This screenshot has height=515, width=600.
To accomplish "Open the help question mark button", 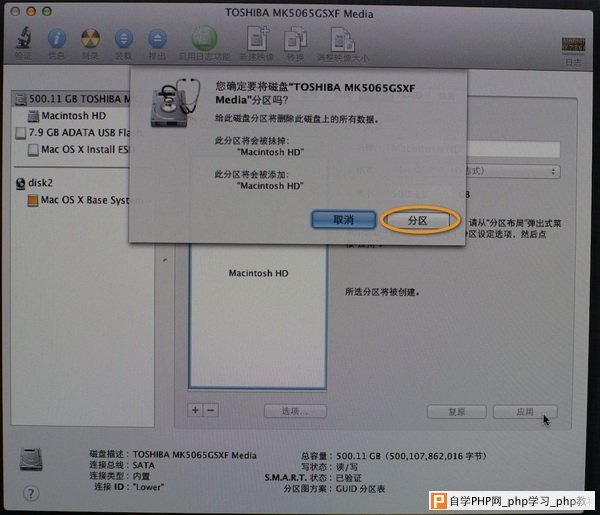I will tap(31, 493).
